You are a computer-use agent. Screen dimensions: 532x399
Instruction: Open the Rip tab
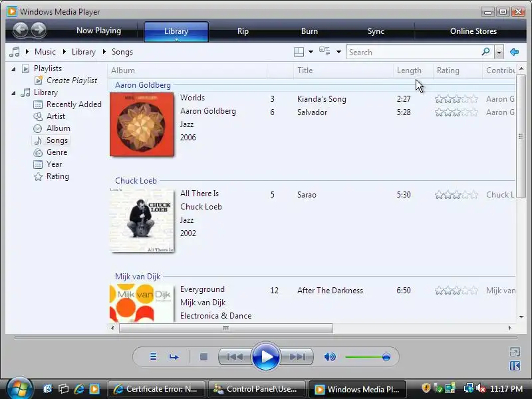pos(243,31)
